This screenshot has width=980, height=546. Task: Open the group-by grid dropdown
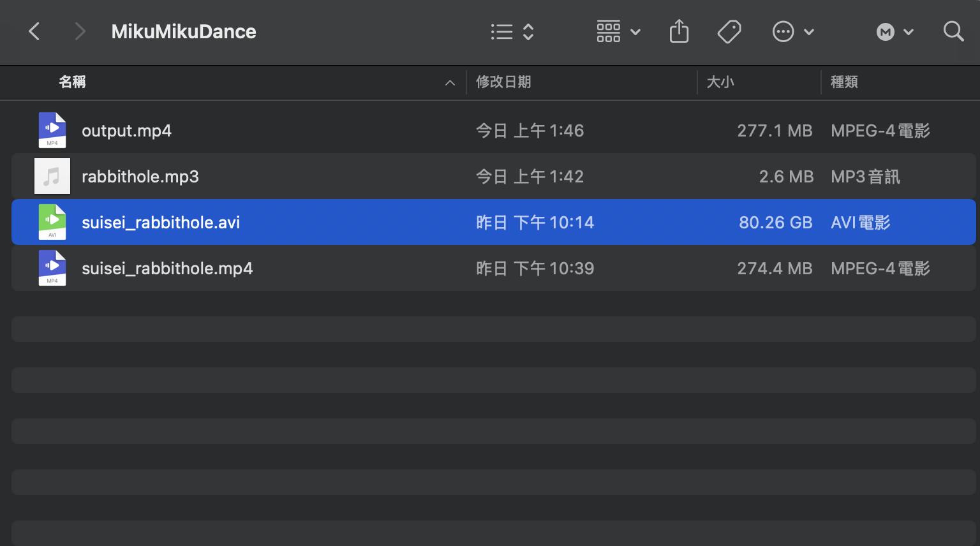(x=618, y=31)
